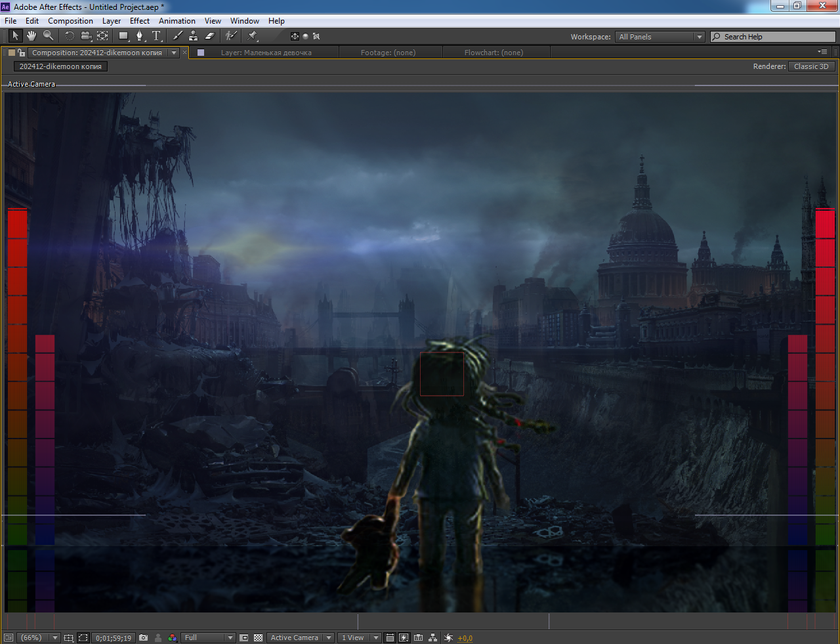Select the Clone Stamp tool
This screenshot has width=840, height=644.
(x=193, y=36)
